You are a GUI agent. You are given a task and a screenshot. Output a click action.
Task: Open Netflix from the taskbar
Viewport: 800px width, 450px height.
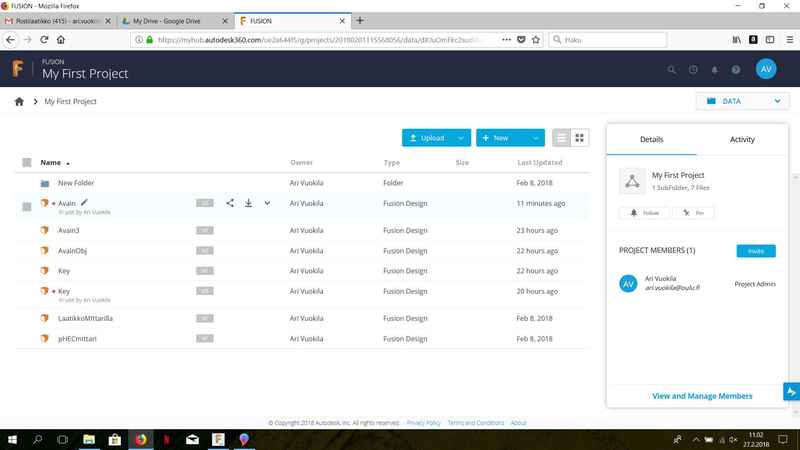click(x=166, y=439)
